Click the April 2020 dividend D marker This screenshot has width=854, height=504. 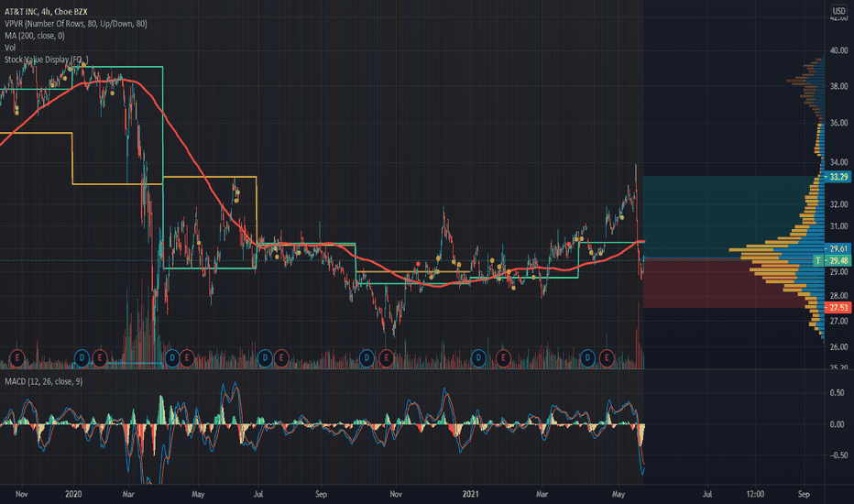pyautogui.click(x=172, y=358)
